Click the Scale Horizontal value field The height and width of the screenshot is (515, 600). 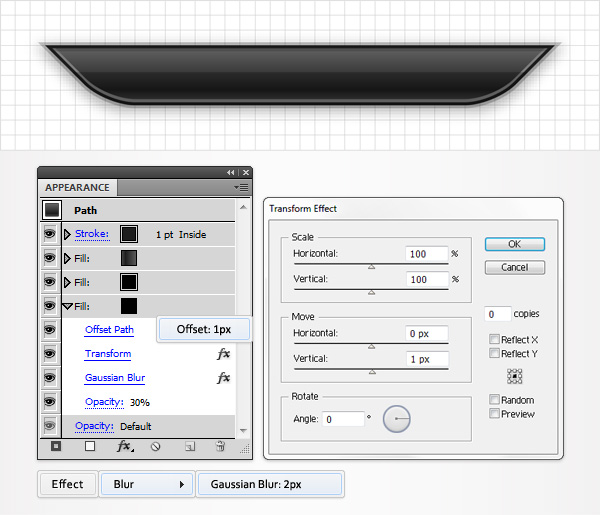pyautogui.click(x=426, y=254)
